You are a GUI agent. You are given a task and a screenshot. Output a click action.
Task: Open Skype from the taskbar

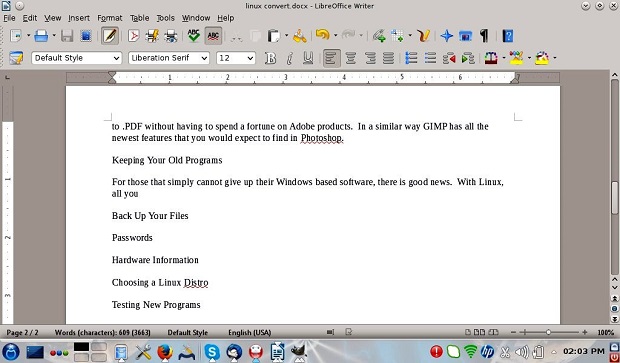click(212, 352)
